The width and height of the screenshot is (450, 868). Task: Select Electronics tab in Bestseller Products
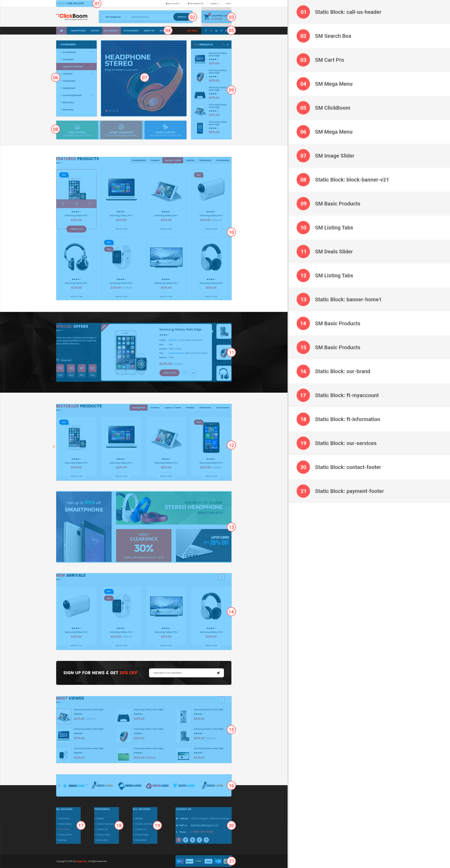coord(205,408)
